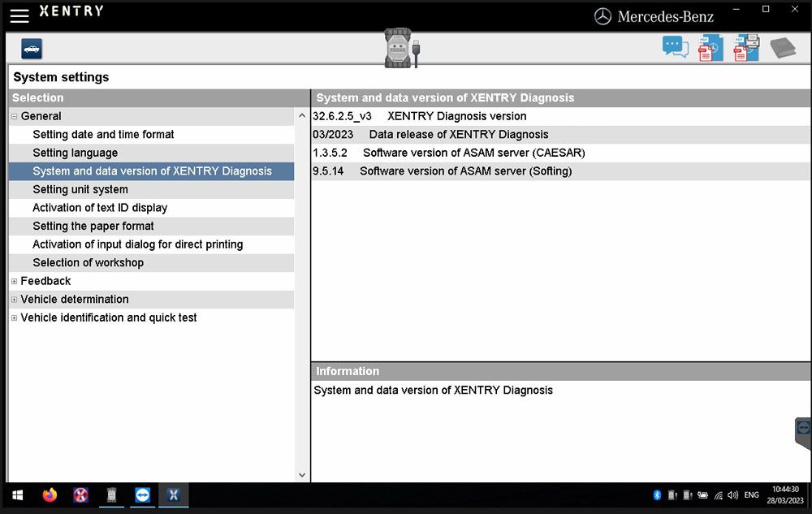Viewport: 812px width, 514px height.
Task: Open Selection of workshop setting
Action: pos(88,262)
